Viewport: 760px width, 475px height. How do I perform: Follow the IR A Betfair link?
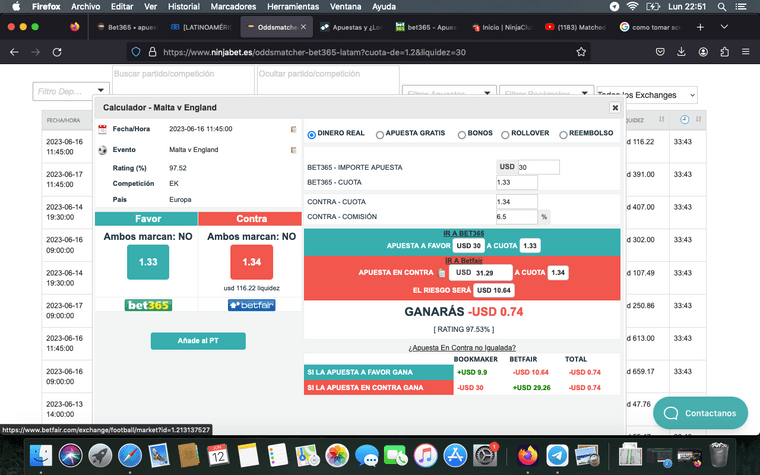(463, 260)
